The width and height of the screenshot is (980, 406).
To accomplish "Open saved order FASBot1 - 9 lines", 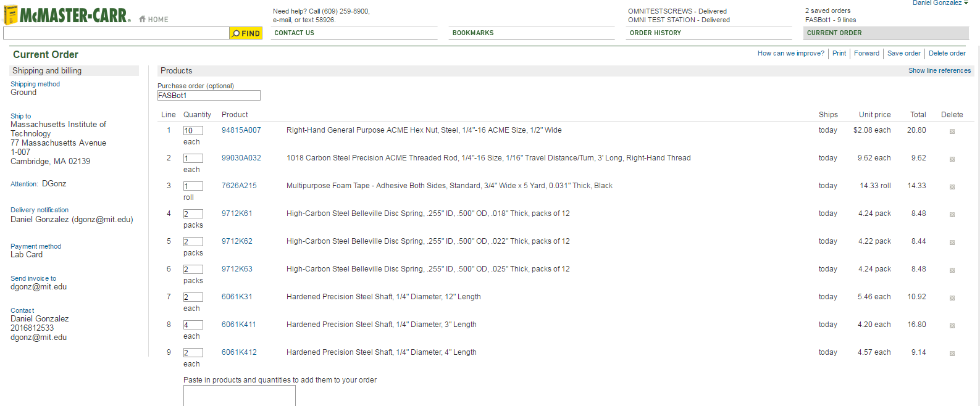I will [831, 20].
